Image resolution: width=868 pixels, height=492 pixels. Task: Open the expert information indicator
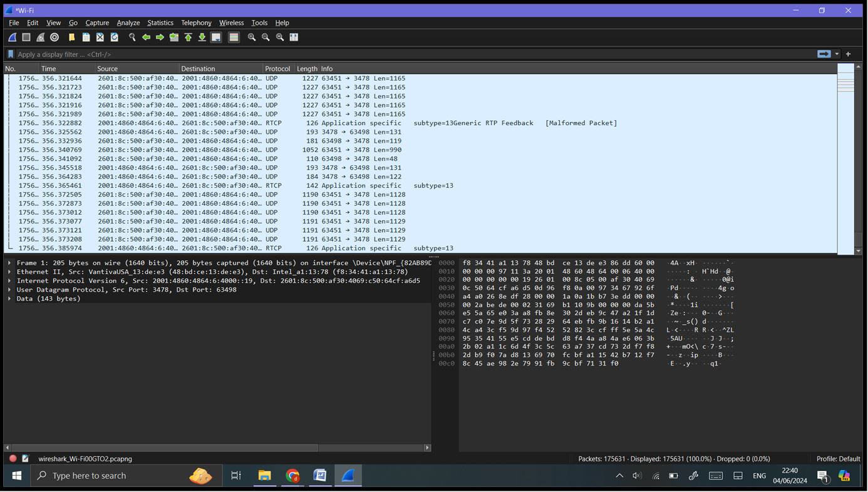(x=13, y=459)
